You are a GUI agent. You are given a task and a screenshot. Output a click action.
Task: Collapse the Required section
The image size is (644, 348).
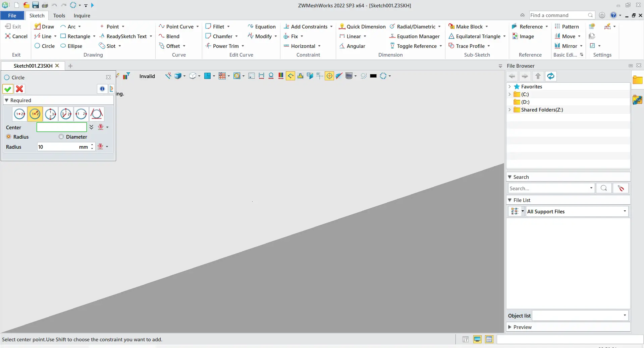pyautogui.click(x=6, y=100)
